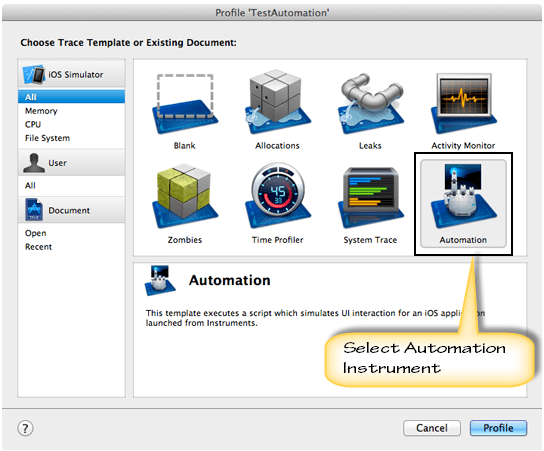Pick the System Trace template icon
544x451 pixels.
(x=371, y=197)
